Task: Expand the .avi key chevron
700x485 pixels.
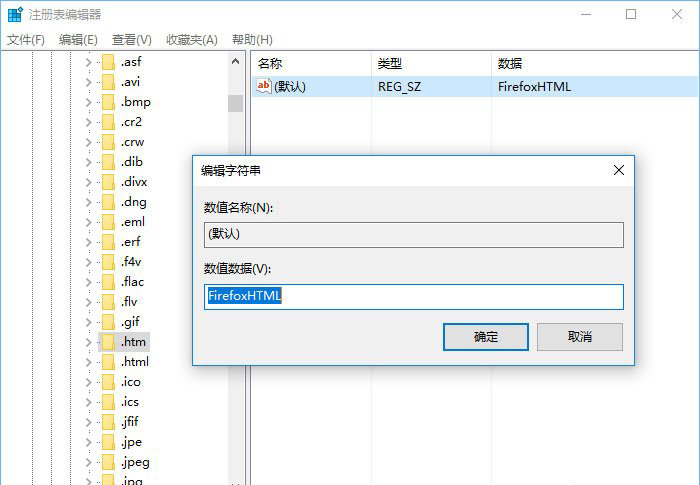Action: (x=88, y=82)
